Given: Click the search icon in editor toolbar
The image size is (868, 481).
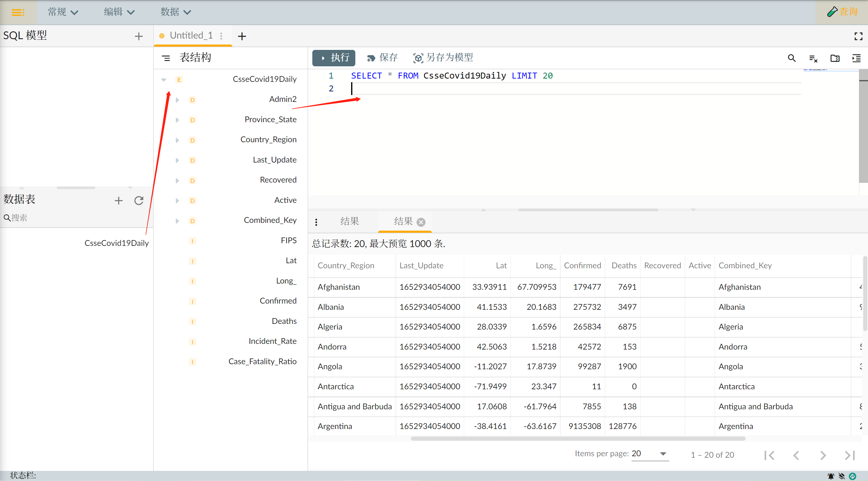Looking at the screenshot, I should tap(791, 58).
